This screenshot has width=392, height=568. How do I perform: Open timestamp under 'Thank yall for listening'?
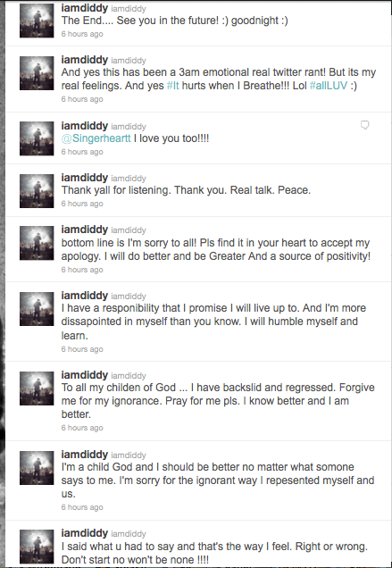coord(82,204)
